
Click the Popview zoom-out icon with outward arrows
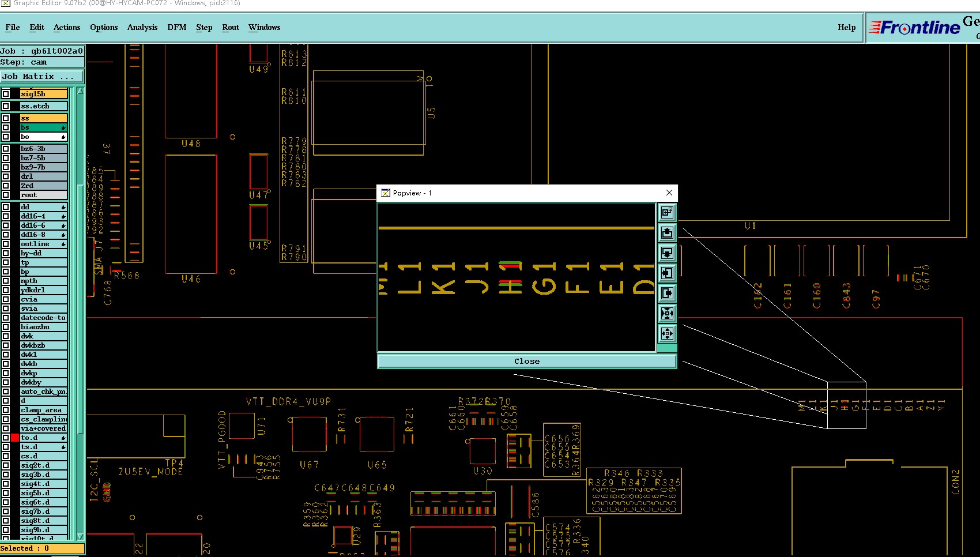[x=667, y=334]
